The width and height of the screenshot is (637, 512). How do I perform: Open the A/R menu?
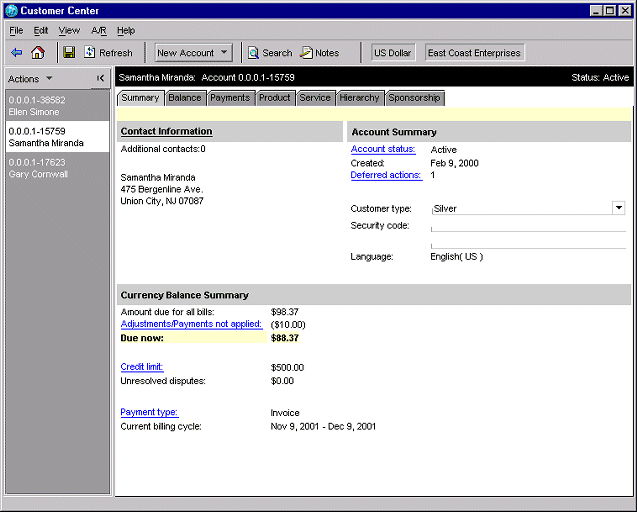coord(98,31)
